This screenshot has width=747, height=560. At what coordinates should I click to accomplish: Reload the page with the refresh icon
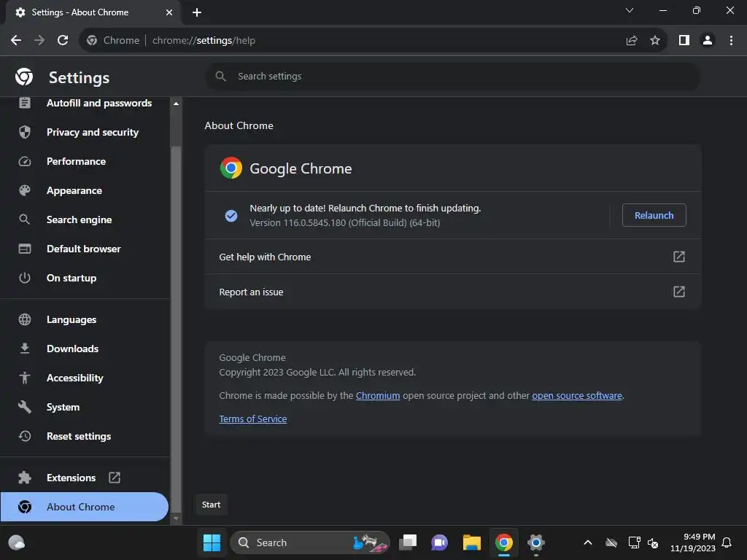click(63, 41)
